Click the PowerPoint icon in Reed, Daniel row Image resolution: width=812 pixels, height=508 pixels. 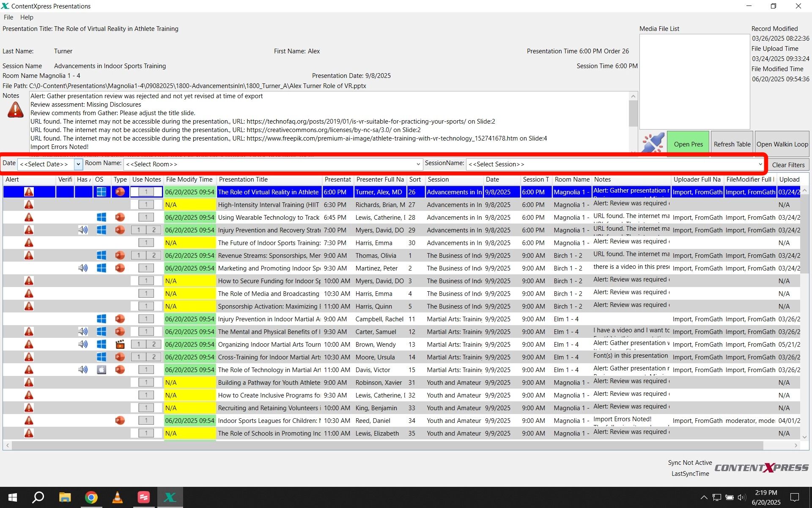120,420
